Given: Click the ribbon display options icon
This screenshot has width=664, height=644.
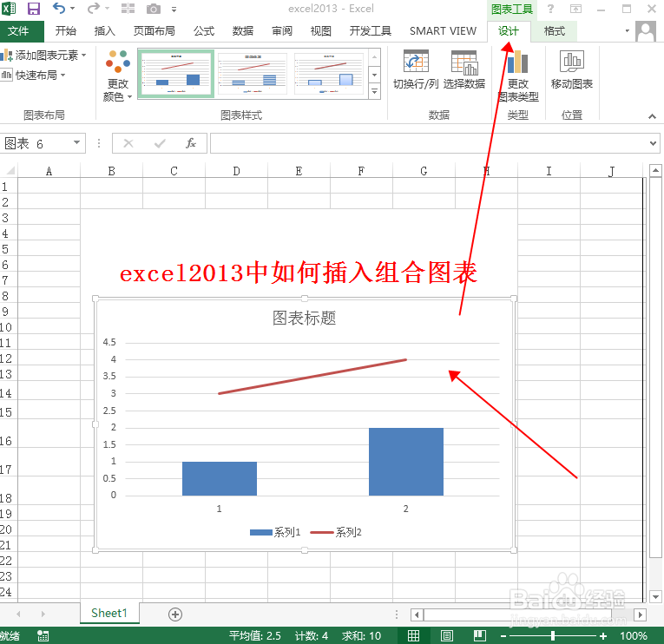Looking at the screenshot, I should [x=575, y=9].
